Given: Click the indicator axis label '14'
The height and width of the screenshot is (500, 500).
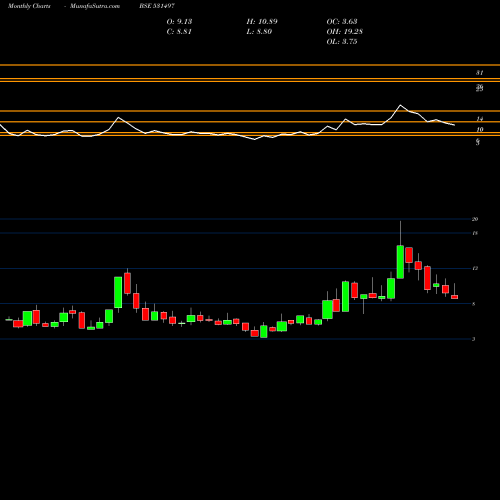Looking at the screenshot, I should tap(480, 119).
